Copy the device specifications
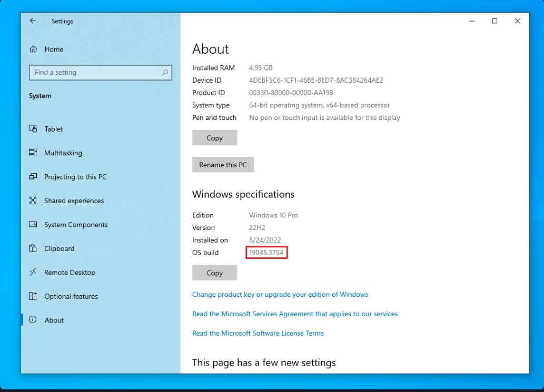Viewport: 544px width, 392px height. (214, 138)
